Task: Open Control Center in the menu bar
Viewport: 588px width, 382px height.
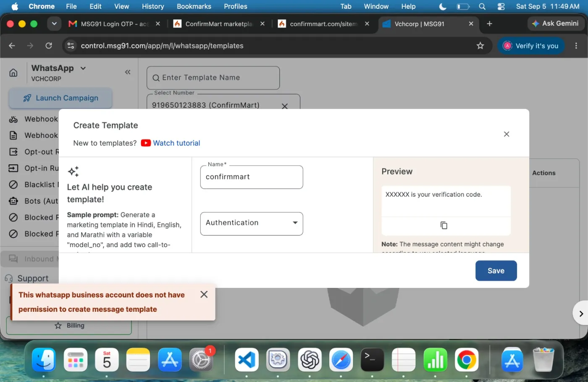Action: 501,6
